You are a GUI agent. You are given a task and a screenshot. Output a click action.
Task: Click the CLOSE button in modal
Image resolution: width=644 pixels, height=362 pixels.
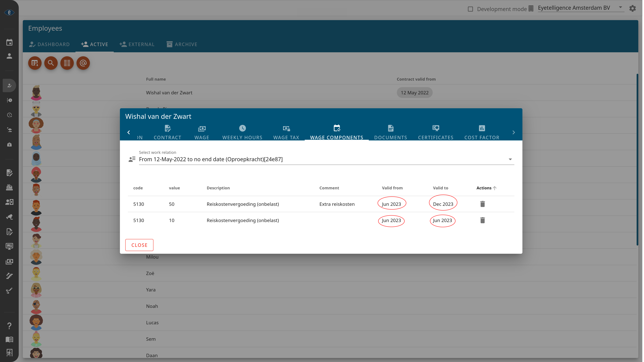click(139, 245)
